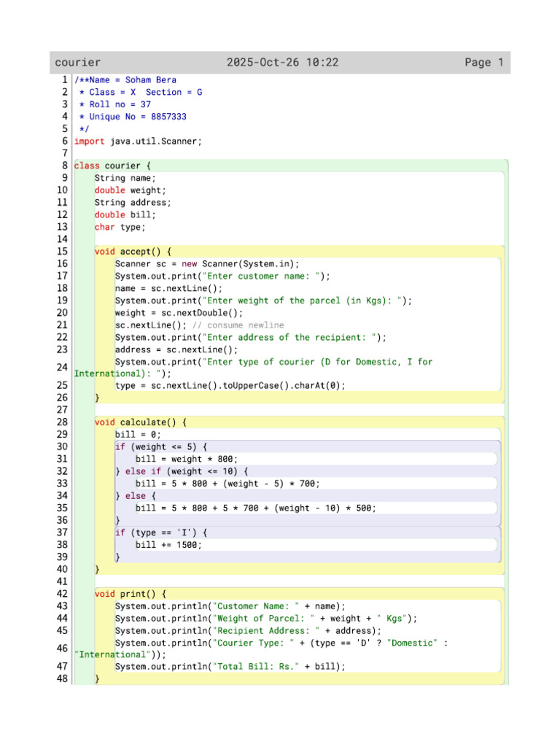Click line number 48 in the gutter
560x747 pixels.
[x=63, y=679]
